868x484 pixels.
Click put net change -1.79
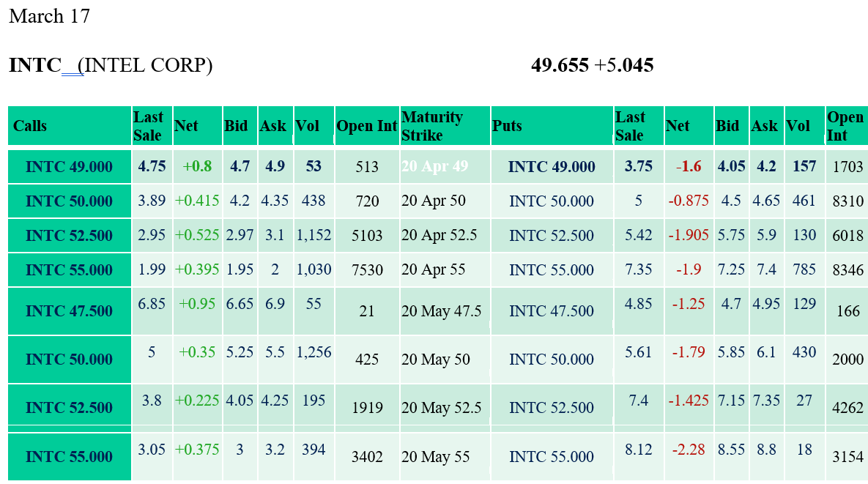coord(689,351)
